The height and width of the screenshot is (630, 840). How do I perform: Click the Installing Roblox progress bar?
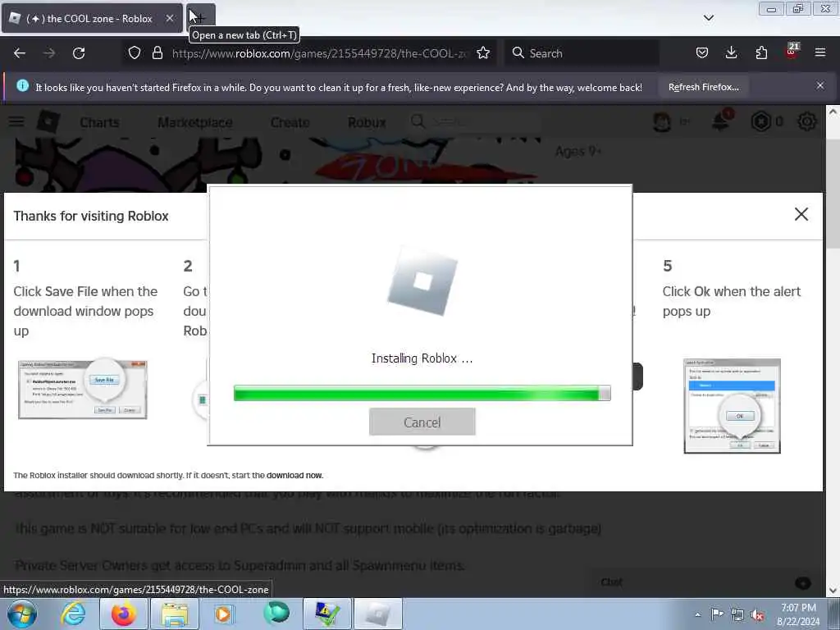tap(422, 393)
